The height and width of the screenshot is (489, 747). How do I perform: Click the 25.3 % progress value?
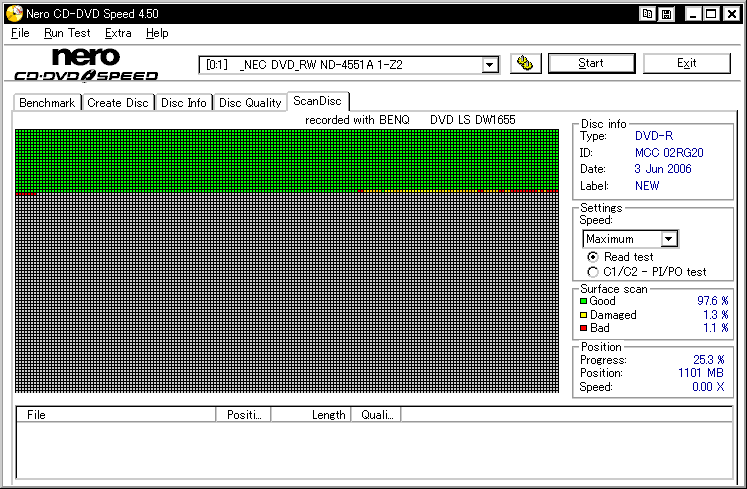709,360
